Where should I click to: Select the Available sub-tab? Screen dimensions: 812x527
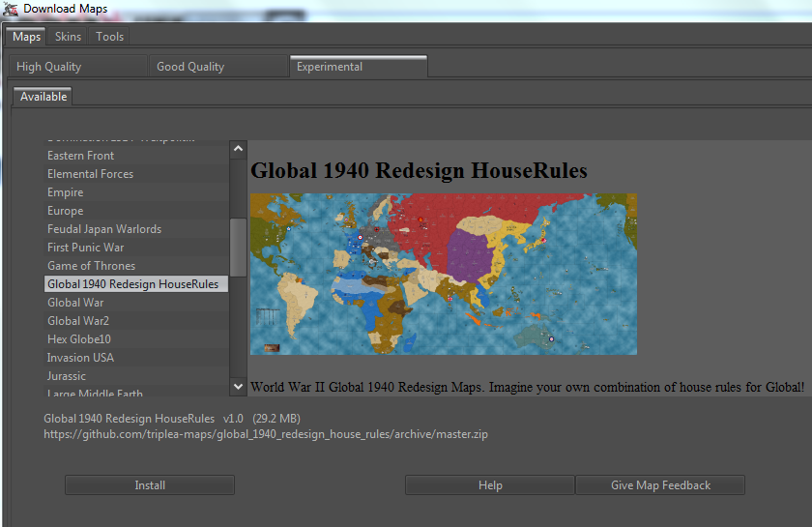(43, 97)
